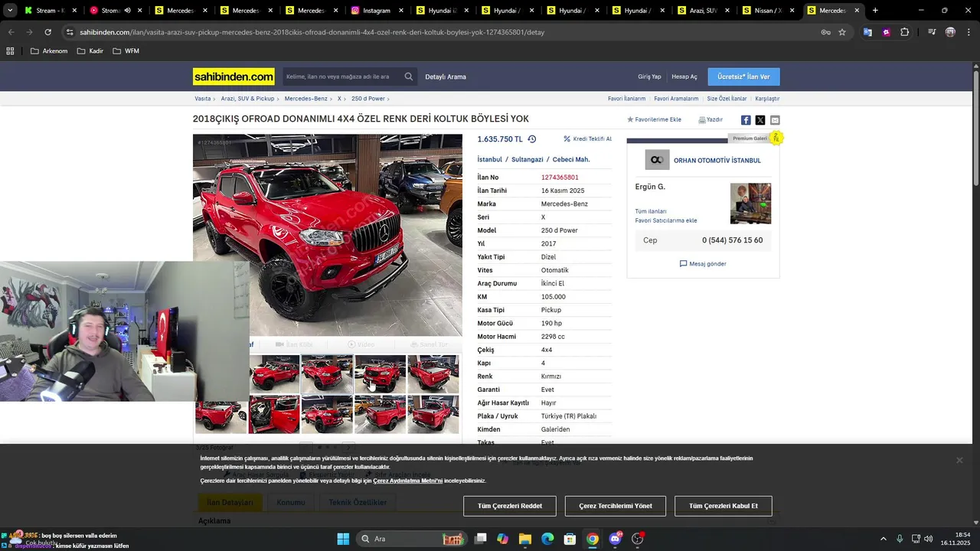This screenshot has width=980, height=551.
Task: Show hidden system tray icons
Action: click(884, 539)
